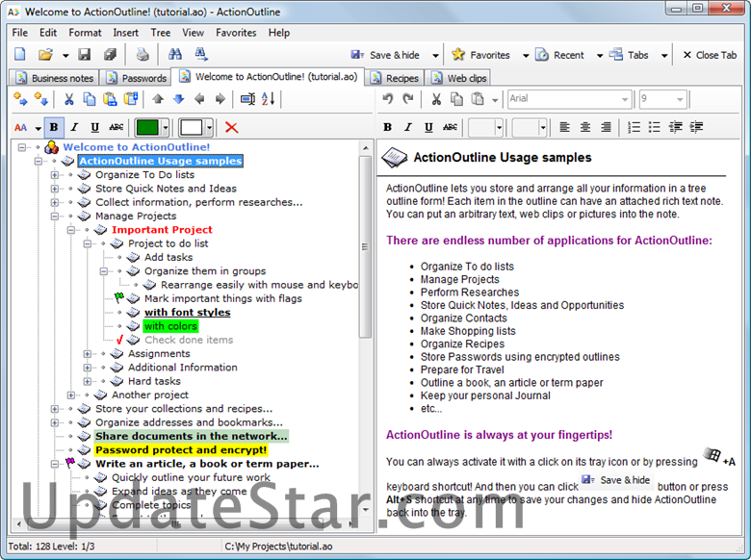Copy text in note editor toolbar
Viewport: 751px width, 560px height.
coord(456,99)
